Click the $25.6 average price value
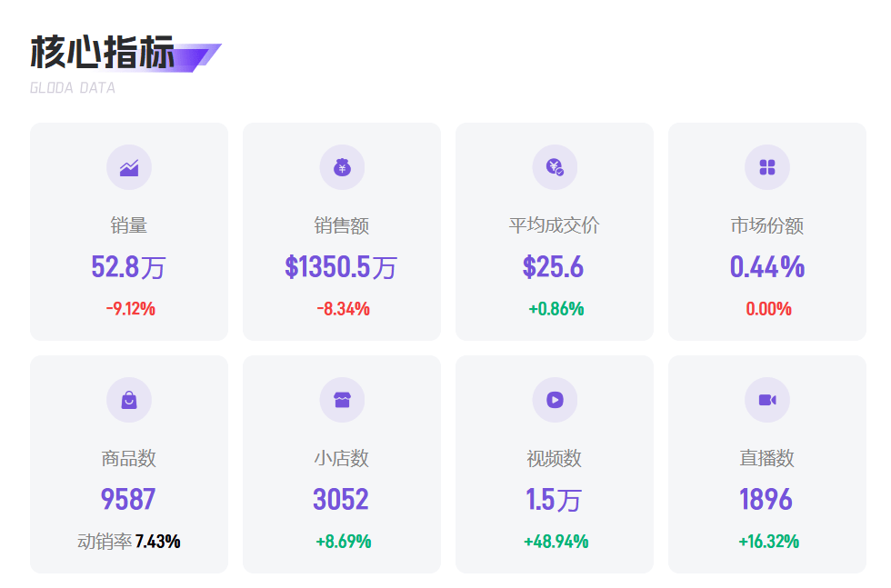This screenshot has width=891, height=588. (x=554, y=267)
